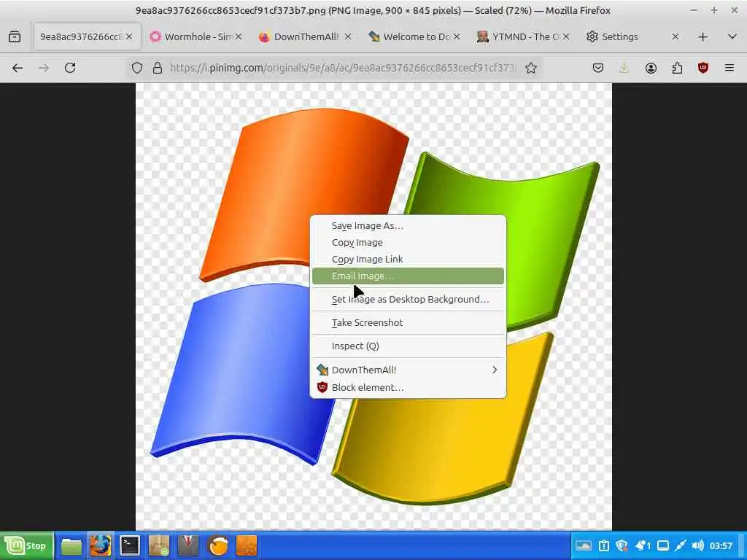Click the orange round taskbar icon

click(x=217, y=545)
